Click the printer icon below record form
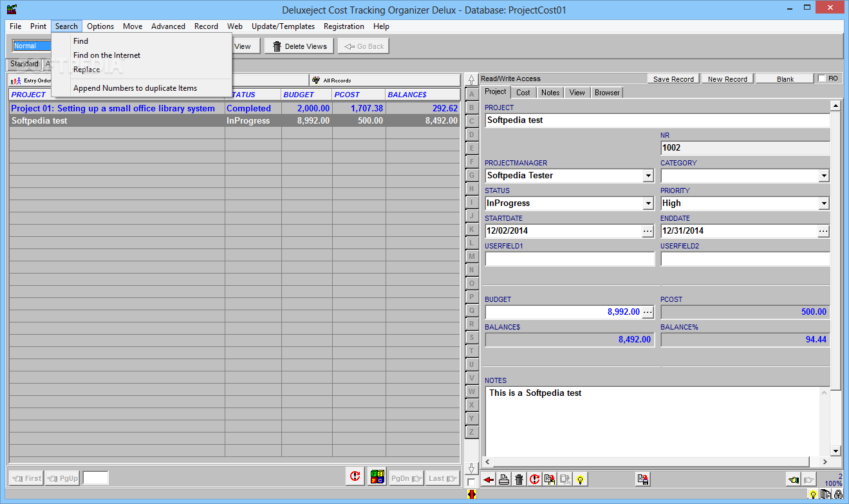849x504 pixels. (x=504, y=480)
